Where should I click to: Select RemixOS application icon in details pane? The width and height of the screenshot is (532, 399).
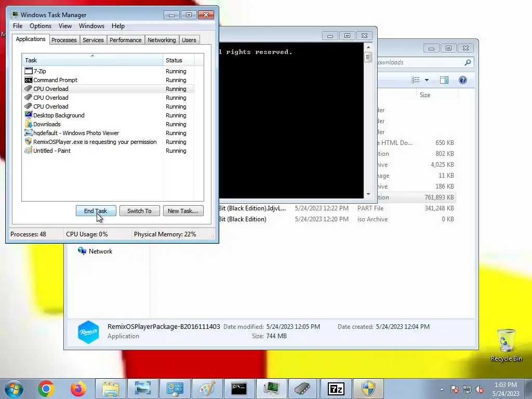(88, 332)
